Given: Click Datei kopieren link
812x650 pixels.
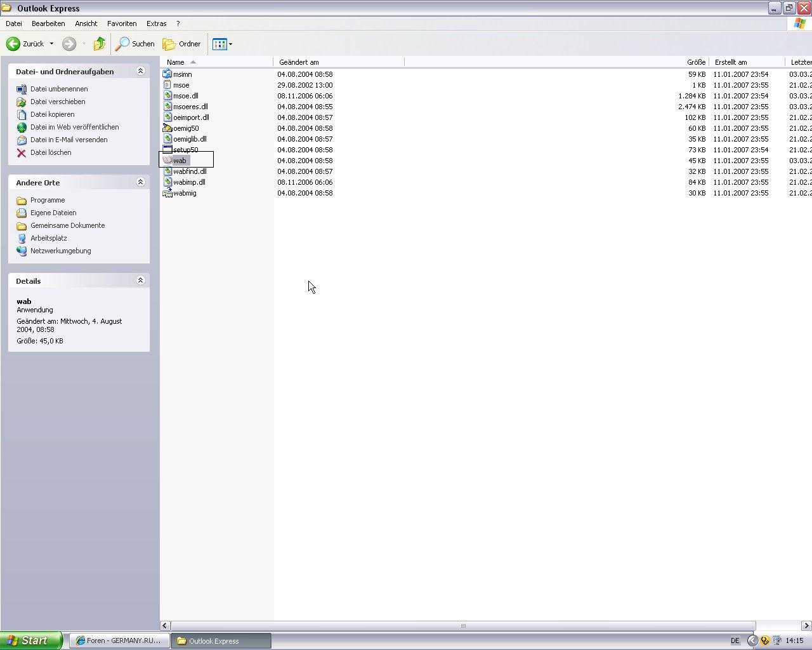Looking at the screenshot, I should [52, 114].
